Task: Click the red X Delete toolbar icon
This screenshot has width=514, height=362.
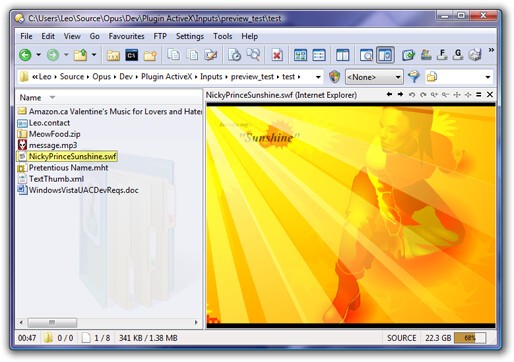Action: pyautogui.click(x=277, y=55)
